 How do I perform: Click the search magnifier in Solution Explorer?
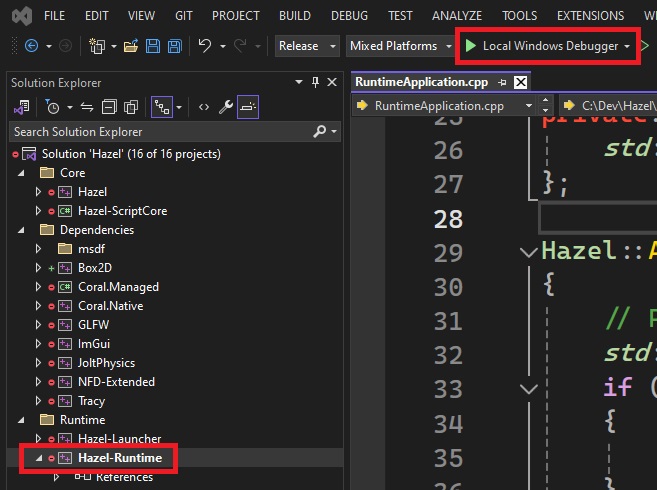320,131
